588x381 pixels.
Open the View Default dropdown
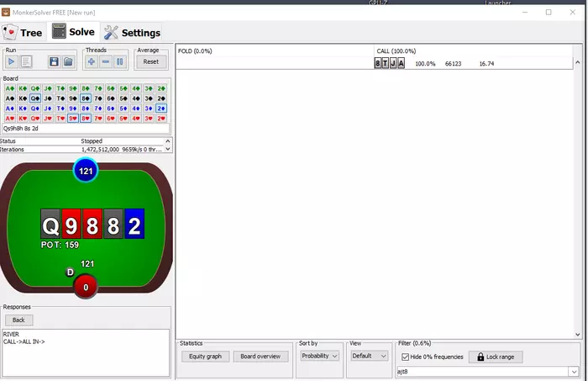[369, 356]
